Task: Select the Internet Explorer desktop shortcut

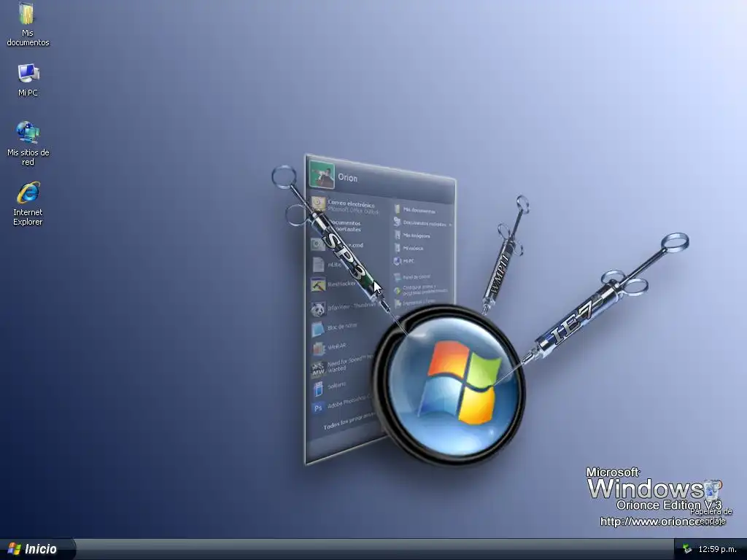Action: [x=28, y=203]
